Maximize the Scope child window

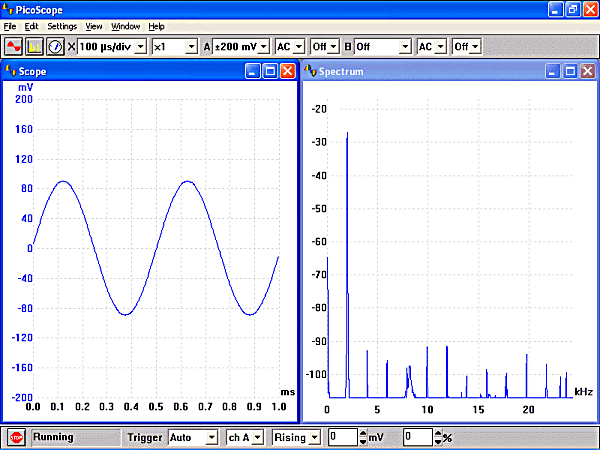click(x=270, y=71)
